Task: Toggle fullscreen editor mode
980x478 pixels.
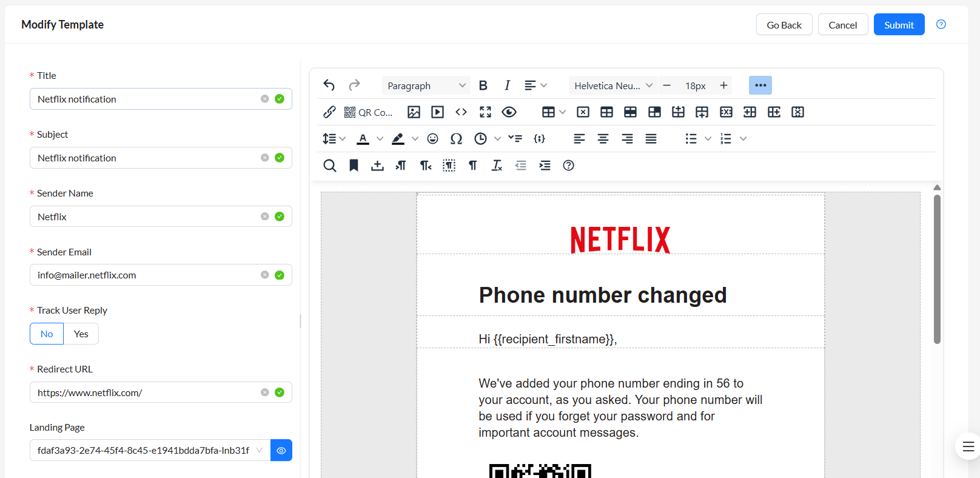Action: point(485,112)
